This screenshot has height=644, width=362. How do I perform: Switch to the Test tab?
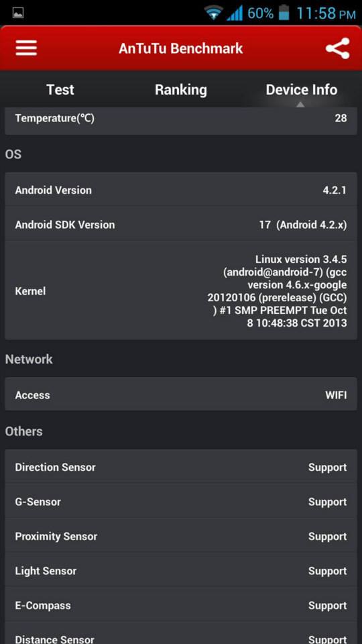pos(60,89)
